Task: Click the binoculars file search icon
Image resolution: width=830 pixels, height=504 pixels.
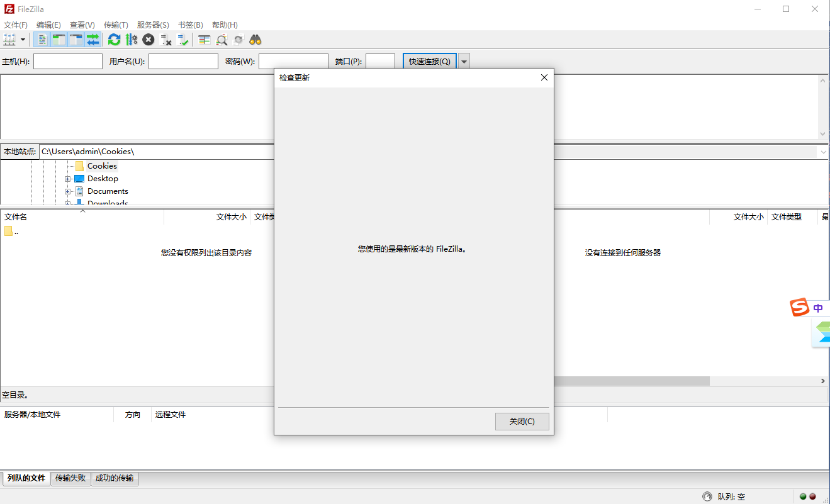Action: (255, 40)
